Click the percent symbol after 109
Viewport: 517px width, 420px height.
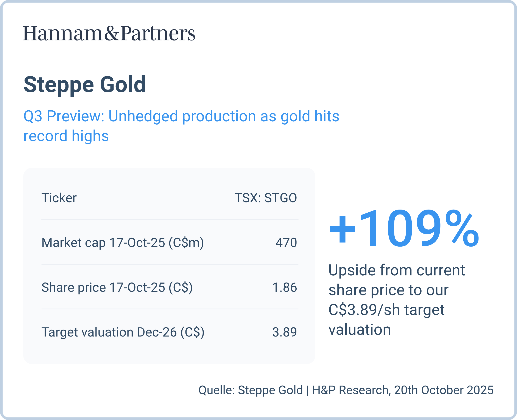pyautogui.click(x=462, y=229)
